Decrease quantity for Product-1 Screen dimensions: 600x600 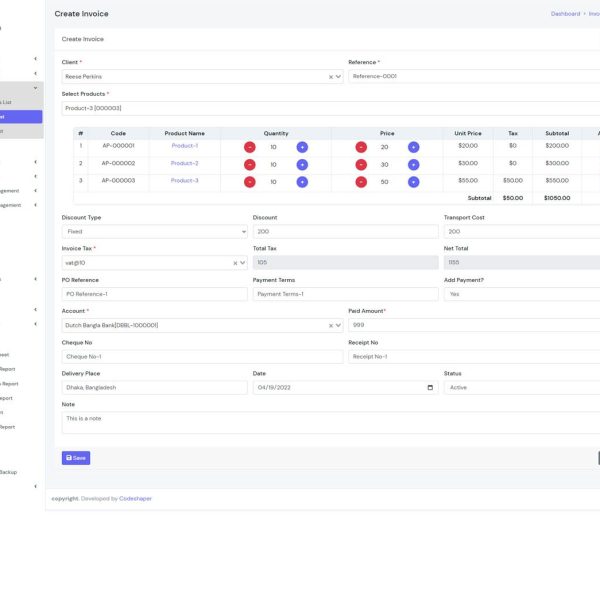[x=249, y=147]
